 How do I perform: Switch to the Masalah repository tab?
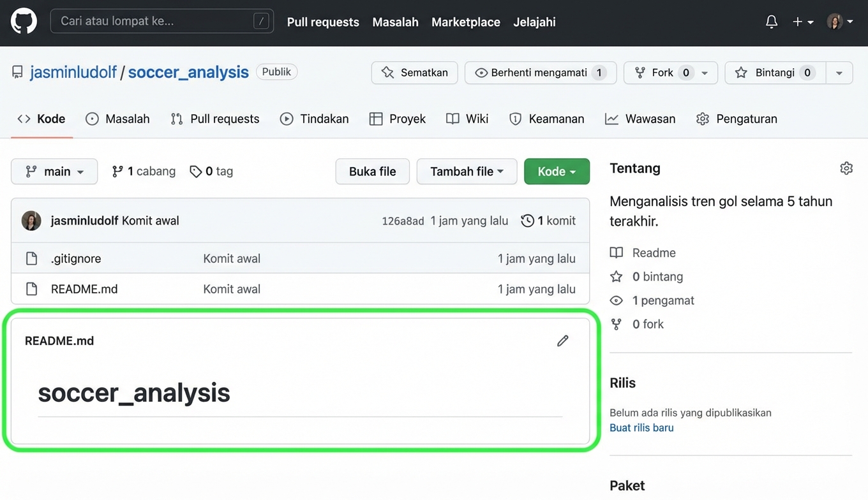pos(117,119)
